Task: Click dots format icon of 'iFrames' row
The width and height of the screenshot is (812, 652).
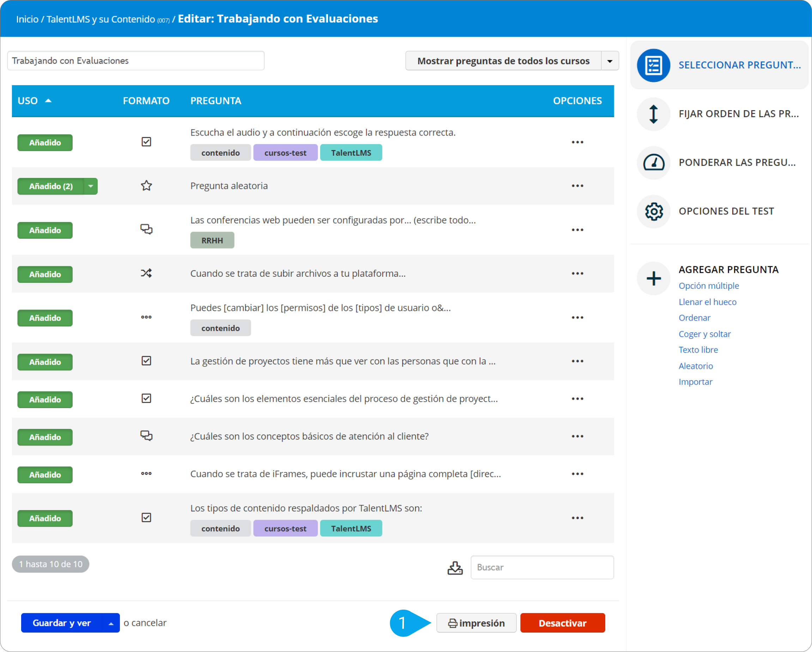Action: (146, 473)
